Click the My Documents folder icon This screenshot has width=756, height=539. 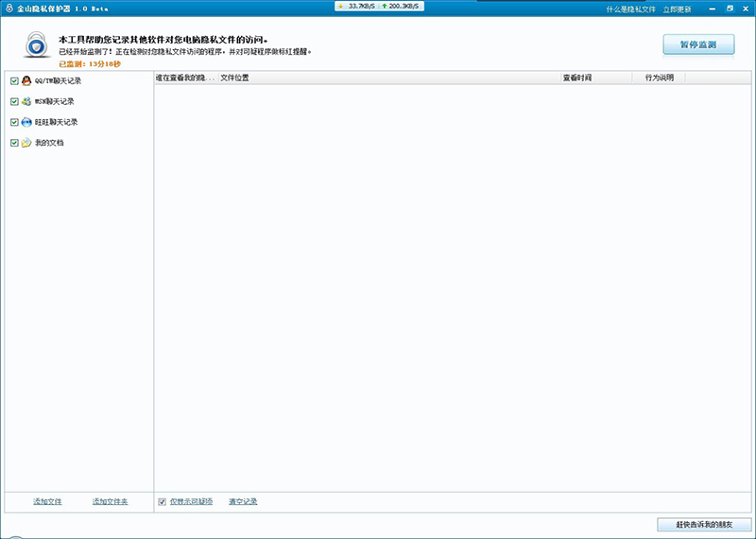pyautogui.click(x=26, y=143)
